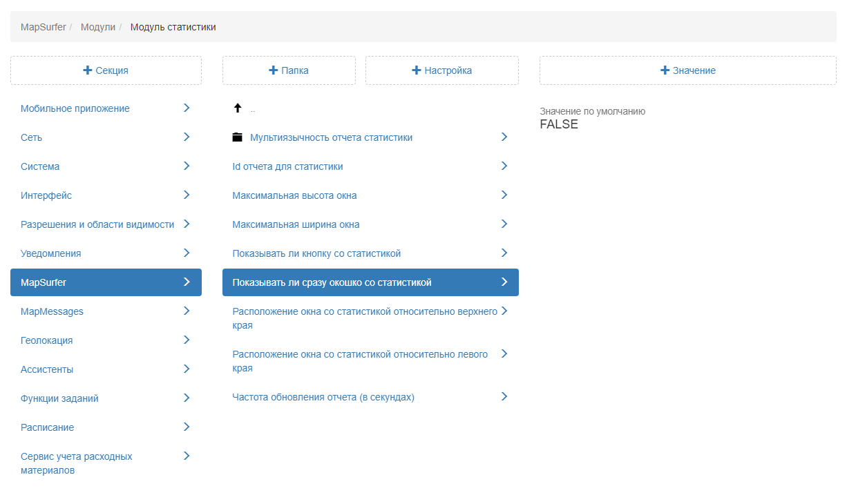Click the Настройка add-setting button
847x504 pixels.
442,70
